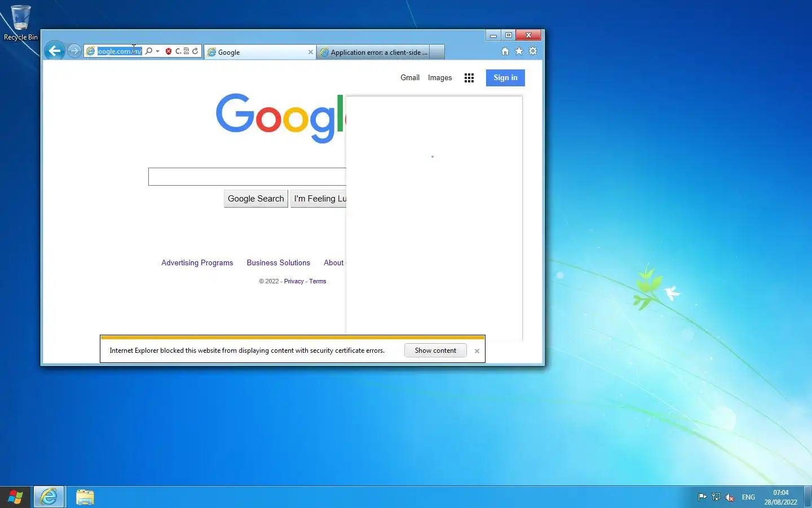
Task: Click the highlighted URL in the address bar
Action: click(119, 51)
